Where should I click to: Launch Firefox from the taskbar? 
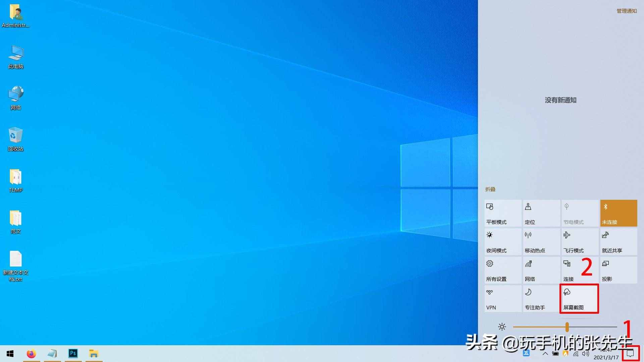tap(32, 354)
